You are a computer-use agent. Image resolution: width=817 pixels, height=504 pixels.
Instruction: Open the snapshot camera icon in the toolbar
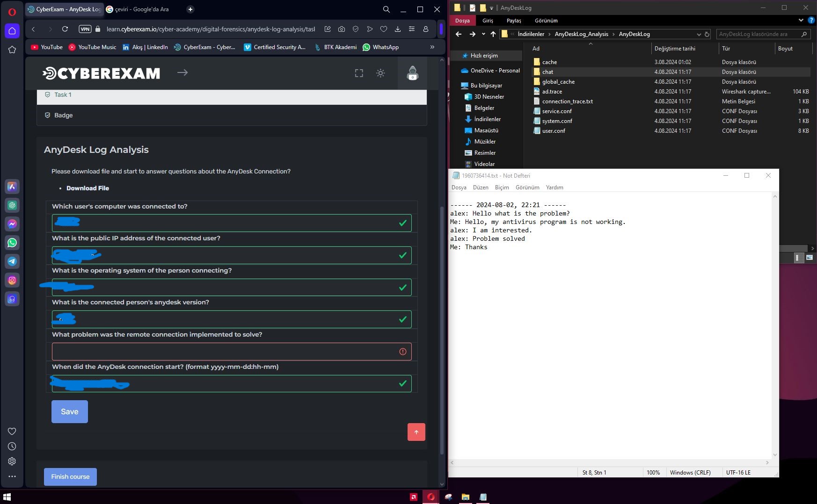342,29
